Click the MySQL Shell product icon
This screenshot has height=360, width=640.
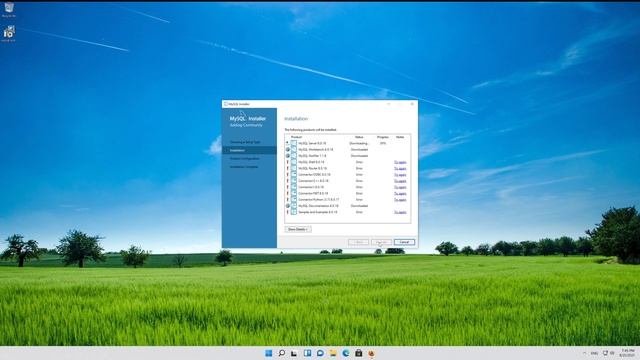(x=293, y=162)
